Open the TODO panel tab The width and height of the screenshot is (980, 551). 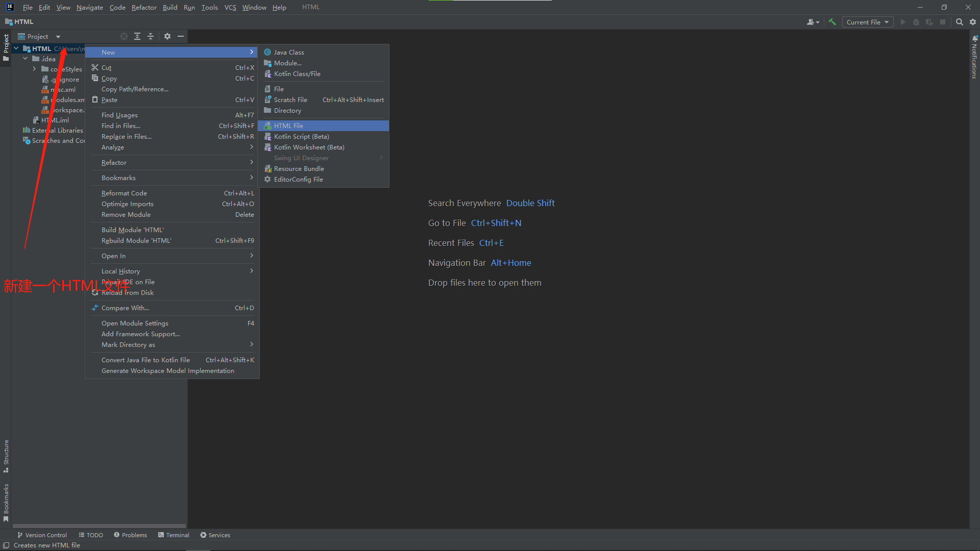[x=89, y=534]
